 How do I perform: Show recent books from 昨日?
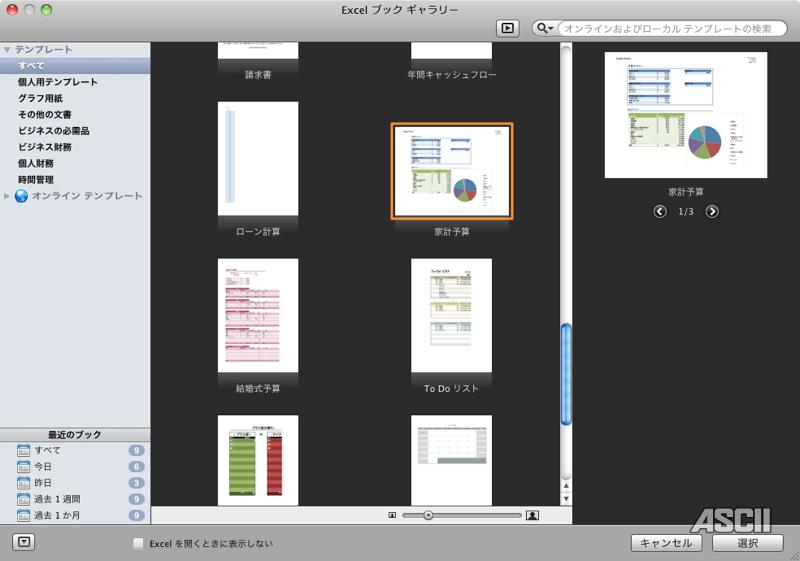75,483
